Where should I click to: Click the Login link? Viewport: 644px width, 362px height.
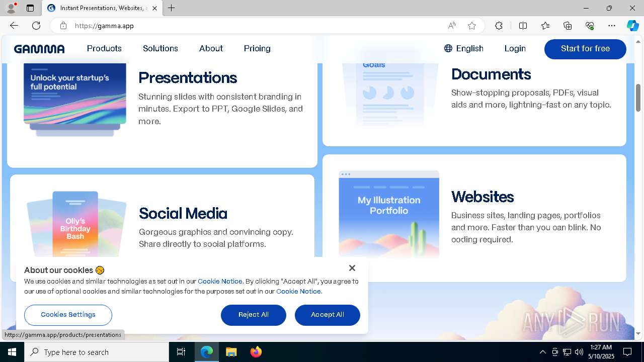point(515,48)
